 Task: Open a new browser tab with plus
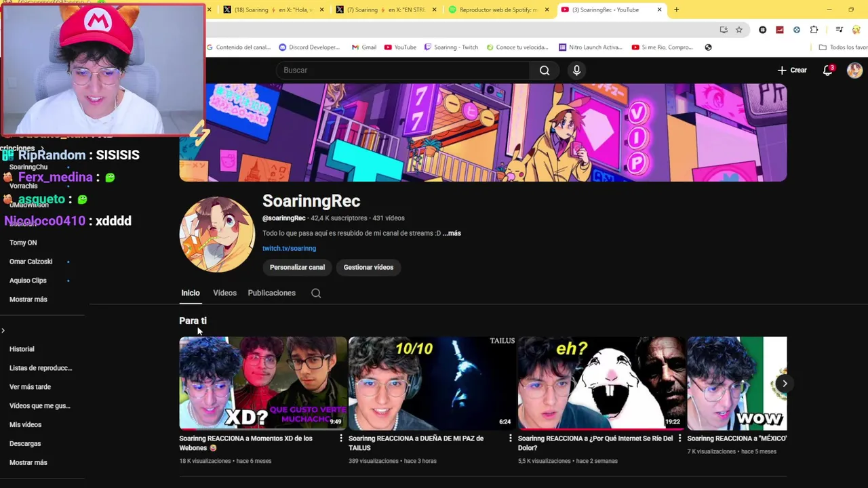[x=676, y=9]
